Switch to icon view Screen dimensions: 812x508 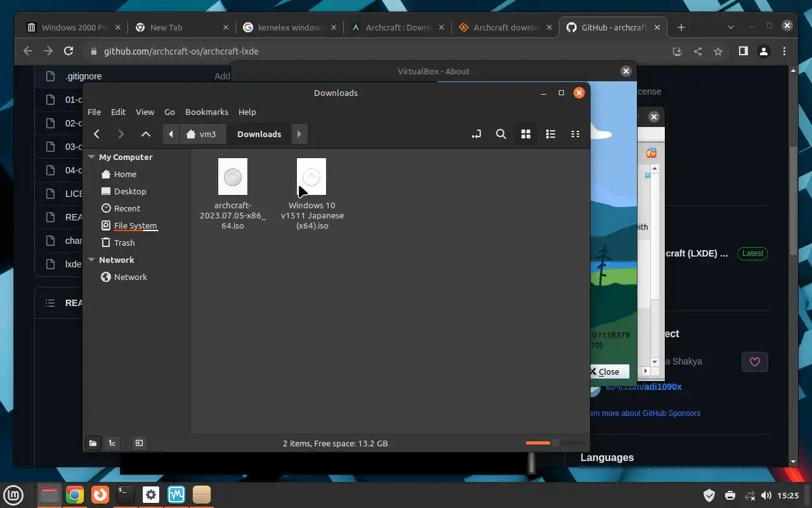[x=525, y=134]
